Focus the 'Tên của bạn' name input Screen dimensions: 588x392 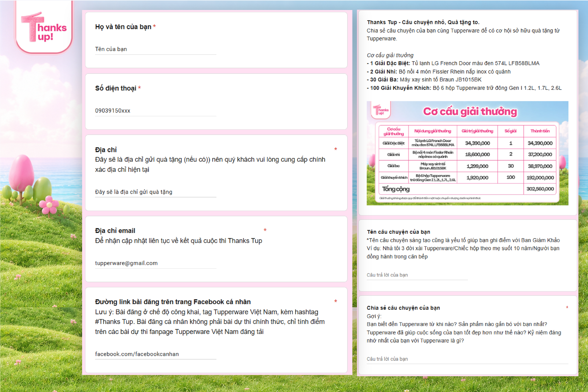click(156, 49)
